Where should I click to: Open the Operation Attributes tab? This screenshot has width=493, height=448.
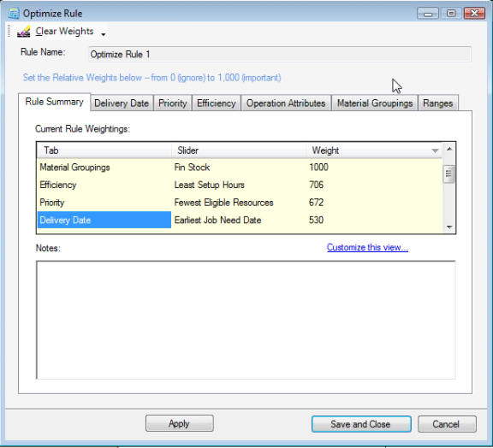pos(286,103)
